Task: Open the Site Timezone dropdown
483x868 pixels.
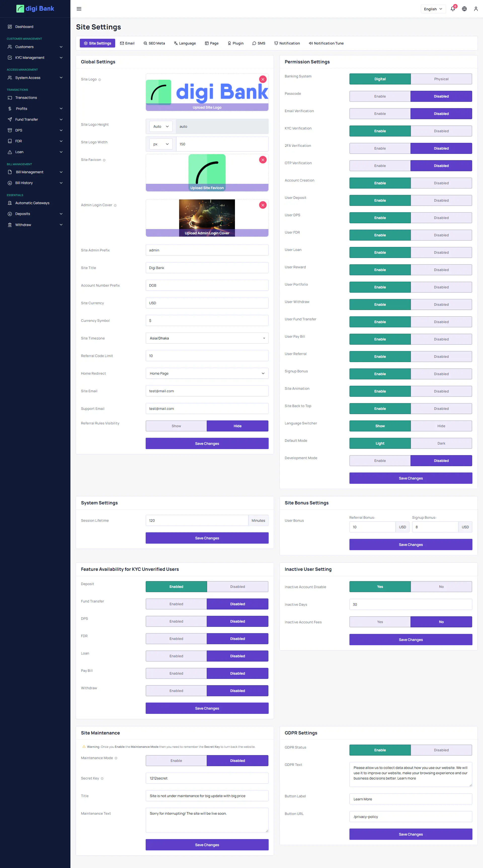Action: click(207, 338)
